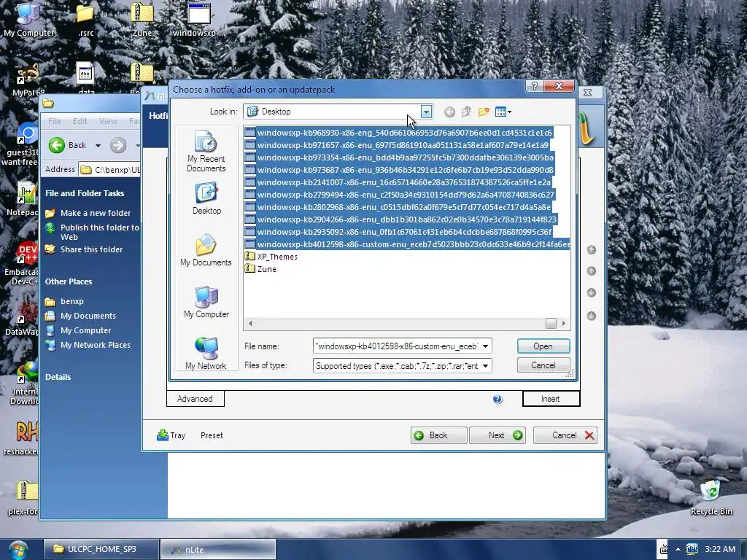Click the Open button
The image size is (747, 560).
[x=543, y=346]
